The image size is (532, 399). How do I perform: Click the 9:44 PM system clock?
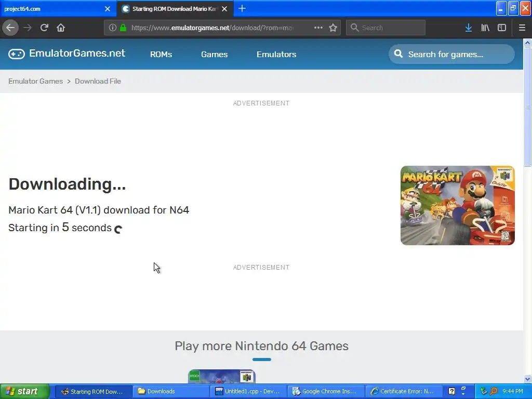click(x=513, y=391)
